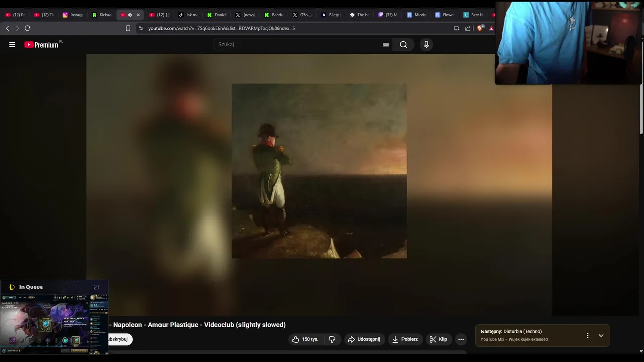
Task: Share video via Udostępnij button
Action: tap(364, 339)
